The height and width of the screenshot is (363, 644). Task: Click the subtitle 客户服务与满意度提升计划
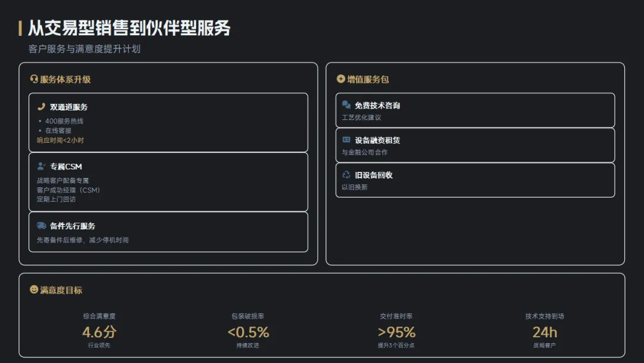tap(84, 49)
